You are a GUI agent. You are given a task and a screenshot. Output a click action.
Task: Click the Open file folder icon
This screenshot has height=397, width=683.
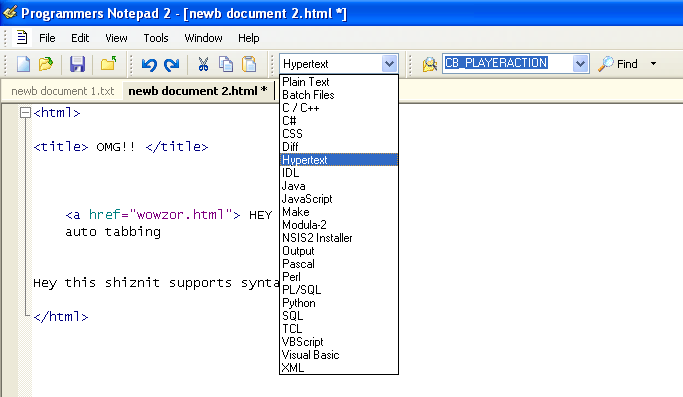[x=46, y=64]
